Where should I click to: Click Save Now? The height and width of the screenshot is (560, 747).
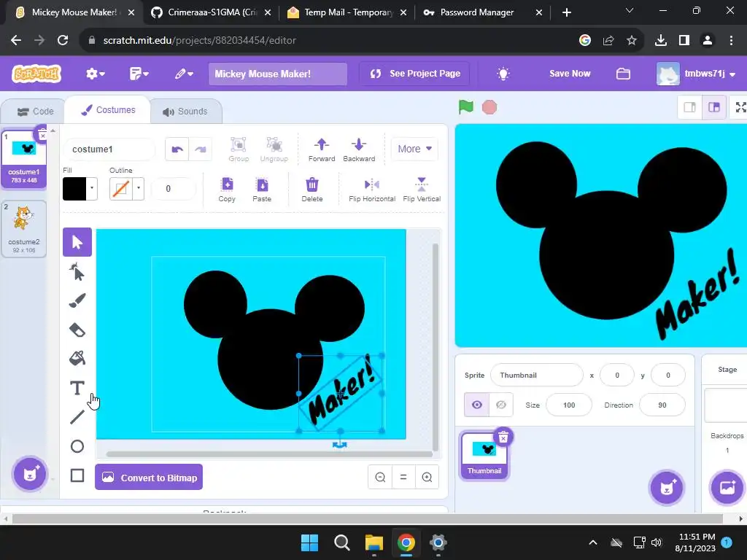tap(570, 74)
